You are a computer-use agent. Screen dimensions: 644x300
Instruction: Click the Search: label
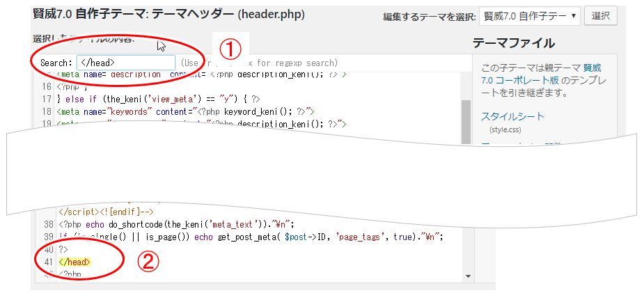56,63
